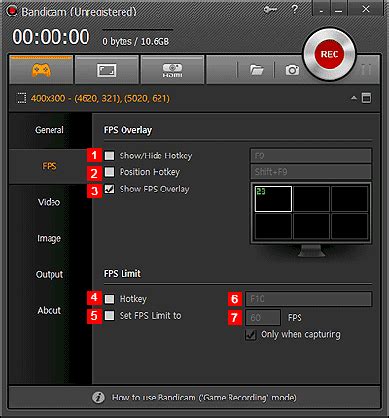The image size is (389, 418).
Task: Check Set FPS Limit to
Action: tap(109, 315)
